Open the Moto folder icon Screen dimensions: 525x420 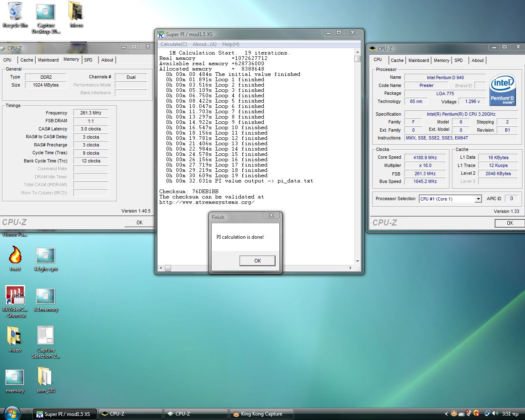coord(76,14)
